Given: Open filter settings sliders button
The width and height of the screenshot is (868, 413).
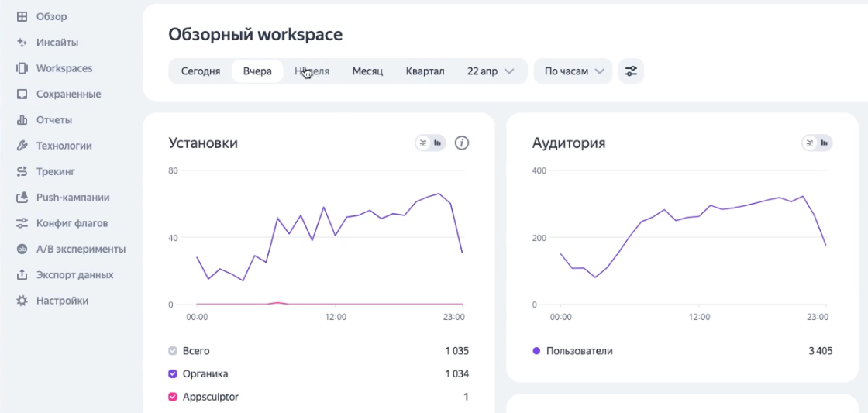Looking at the screenshot, I should pyautogui.click(x=631, y=71).
